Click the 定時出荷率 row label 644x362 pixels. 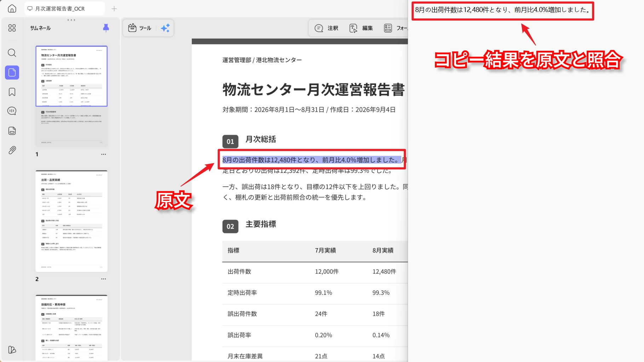pyautogui.click(x=242, y=293)
